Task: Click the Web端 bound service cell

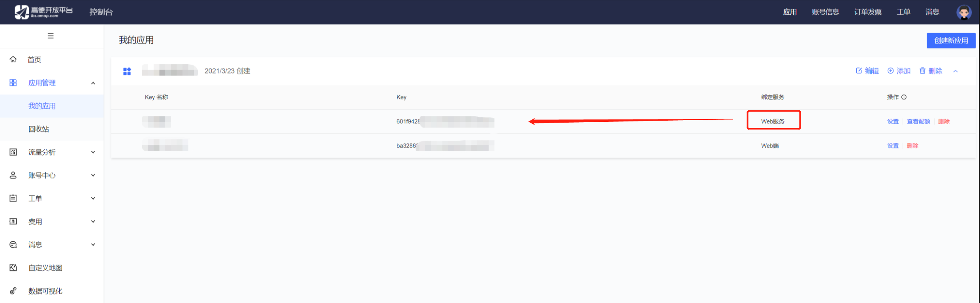Action: pos(770,146)
